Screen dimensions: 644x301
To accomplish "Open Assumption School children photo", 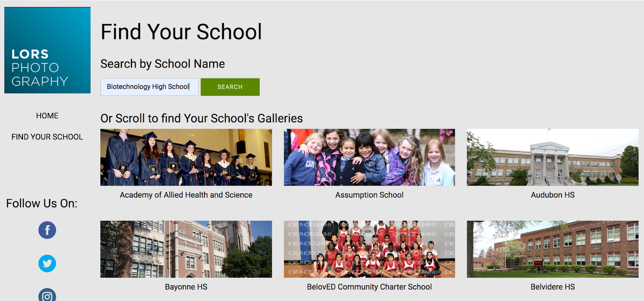I will 369,157.
